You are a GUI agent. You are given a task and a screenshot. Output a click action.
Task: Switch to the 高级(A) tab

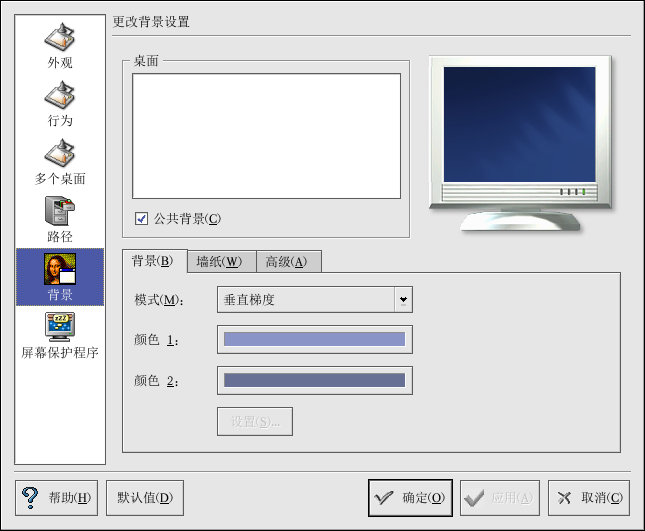coord(289,262)
